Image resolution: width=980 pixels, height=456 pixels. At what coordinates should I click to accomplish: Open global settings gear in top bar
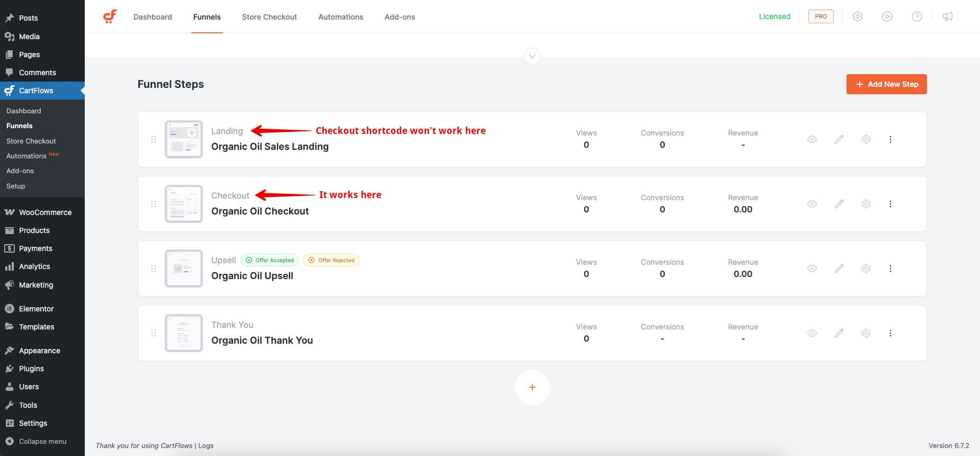(x=858, y=16)
